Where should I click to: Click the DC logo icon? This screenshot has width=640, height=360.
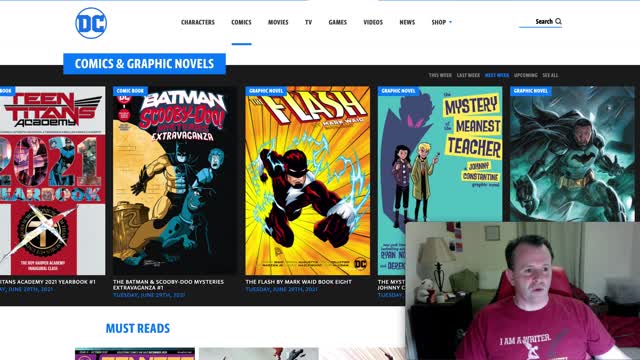click(x=91, y=23)
